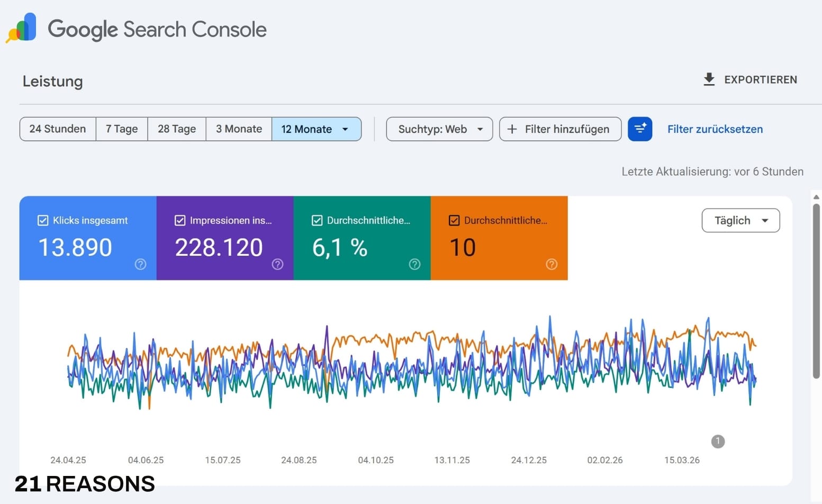Viewport: 822px width, 504px height.
Task: Click the Google Search Console logo icon
Action: 21,28
